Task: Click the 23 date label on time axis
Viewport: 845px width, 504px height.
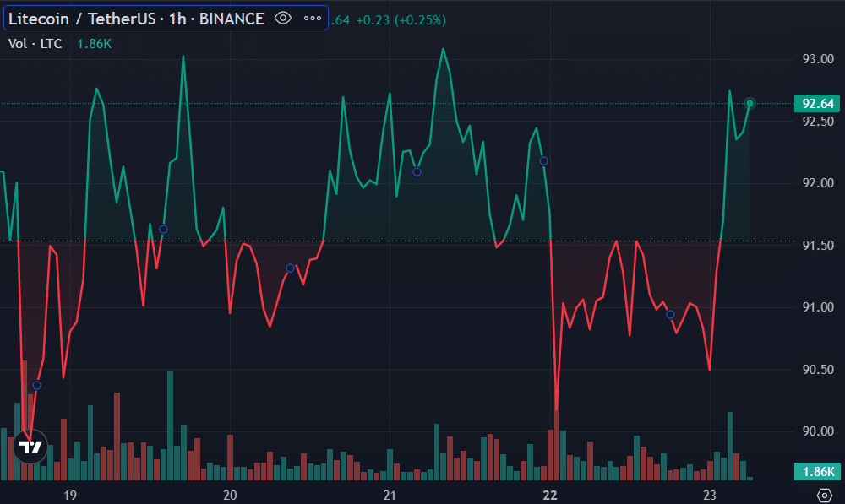Action: tap(710, 496)
